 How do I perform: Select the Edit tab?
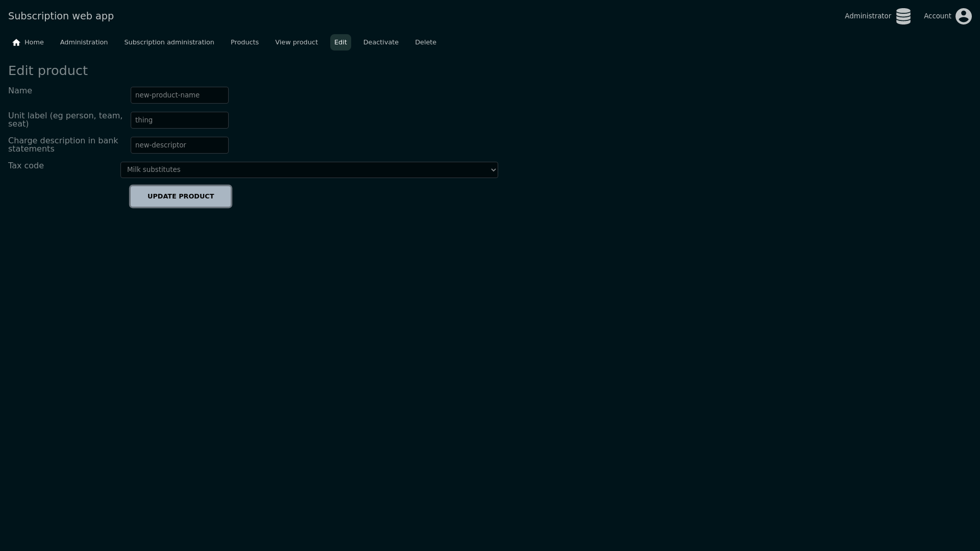(340, 42)
